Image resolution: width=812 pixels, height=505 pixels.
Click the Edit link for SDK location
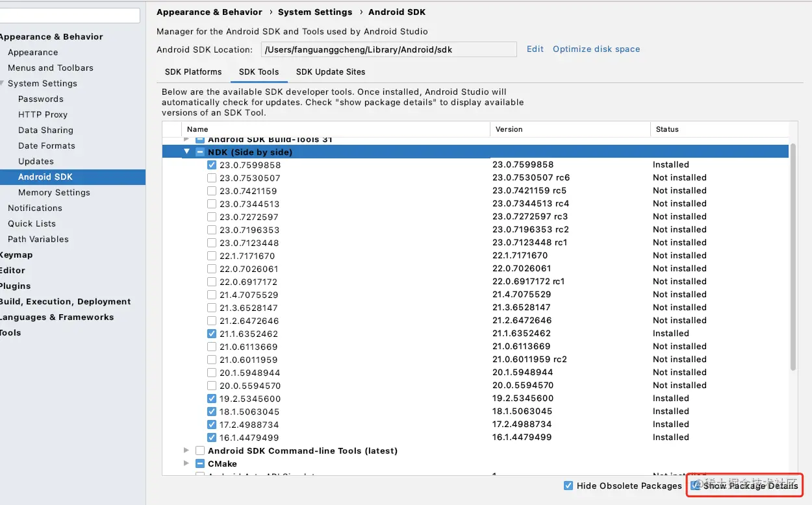[x=535, y=49]
